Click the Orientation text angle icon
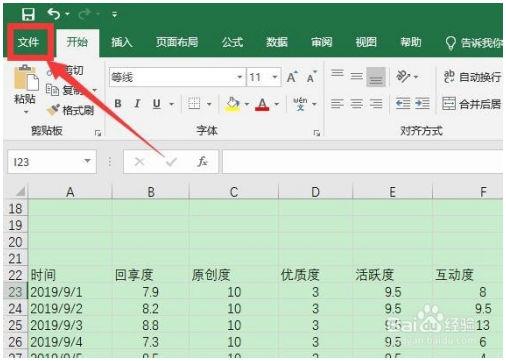506x361 pixels. point(403,77)
